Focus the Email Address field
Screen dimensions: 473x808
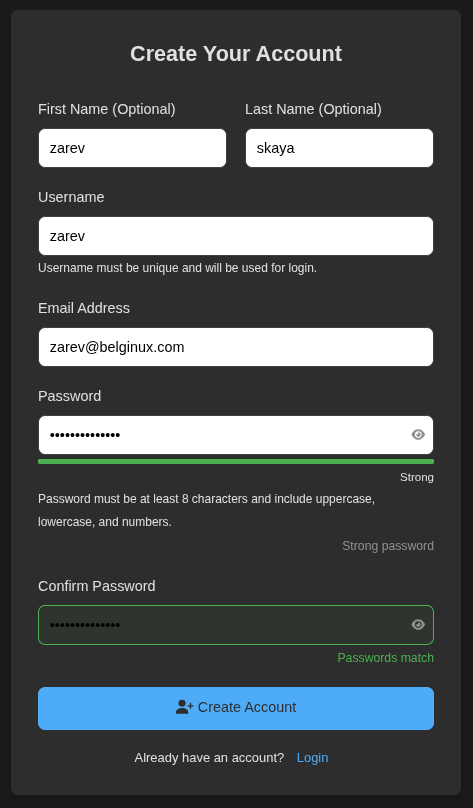236,347
